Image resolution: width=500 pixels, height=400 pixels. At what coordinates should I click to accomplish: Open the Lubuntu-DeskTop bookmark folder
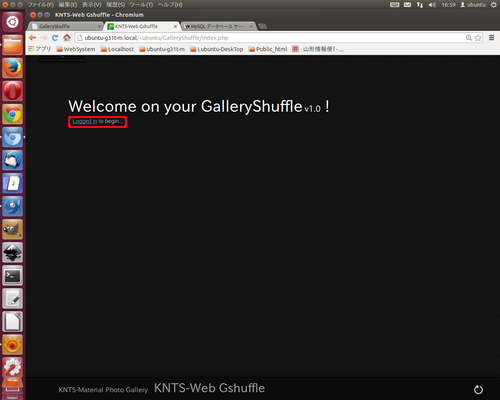pos(217,49)
